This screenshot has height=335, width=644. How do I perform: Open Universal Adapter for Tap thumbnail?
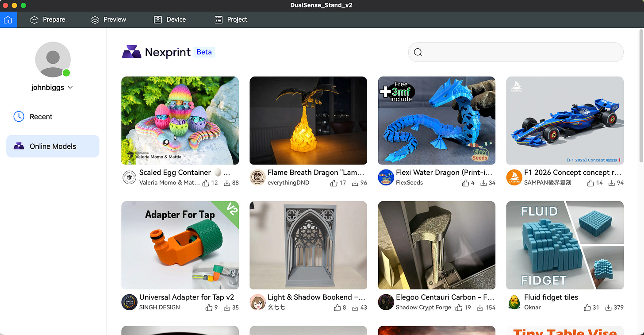180,245
